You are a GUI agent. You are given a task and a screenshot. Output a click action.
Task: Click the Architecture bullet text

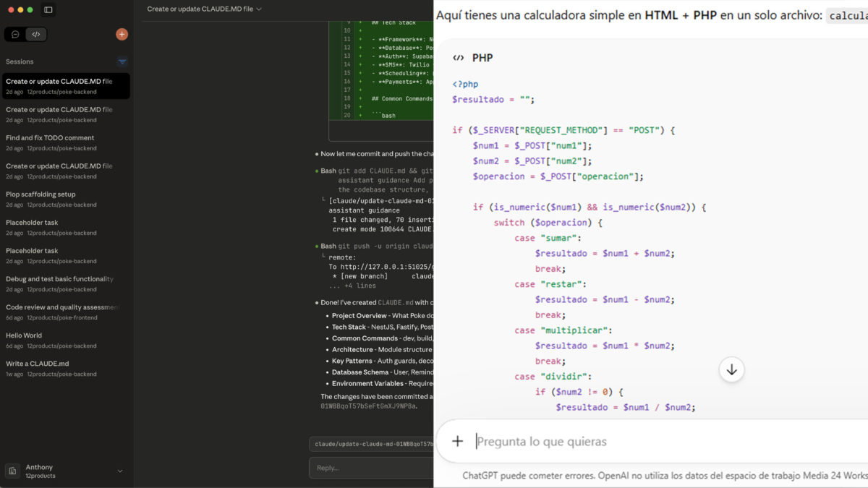tap(383, 350)
